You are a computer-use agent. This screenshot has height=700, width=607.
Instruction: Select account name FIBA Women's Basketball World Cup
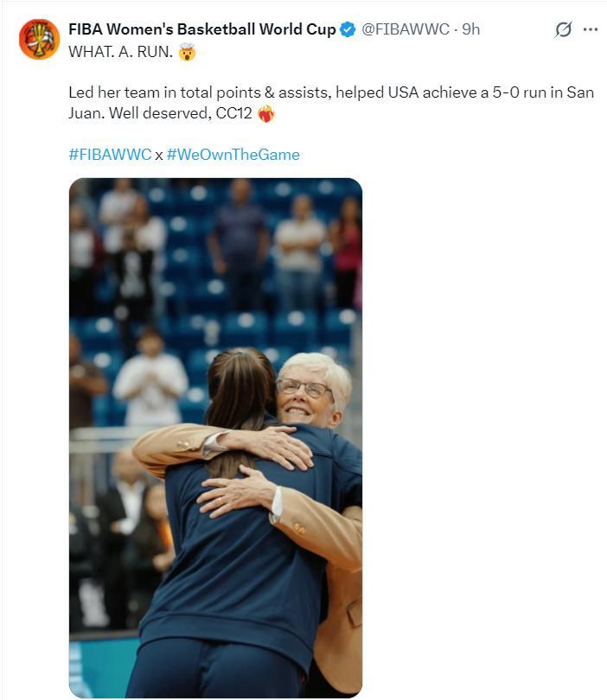pos(201,29)
